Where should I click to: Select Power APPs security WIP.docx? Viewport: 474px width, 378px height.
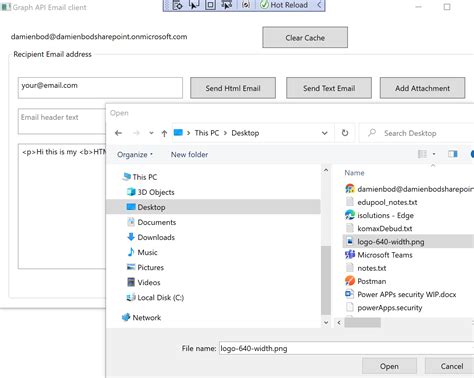coord(400,294)
